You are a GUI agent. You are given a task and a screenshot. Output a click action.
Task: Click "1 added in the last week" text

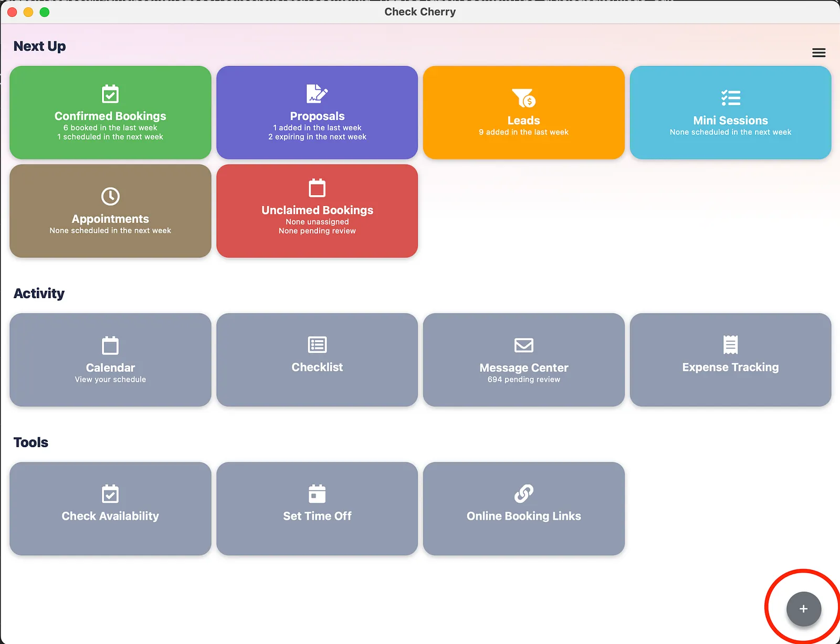[317, 128]
